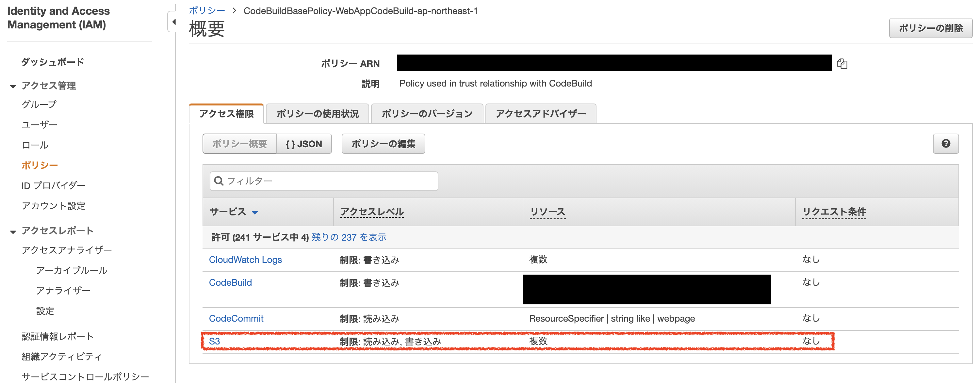Open 認証情報レポート in the sidebar
The width and height of the screenshot is (980, 383).
[x=57, y=336]
